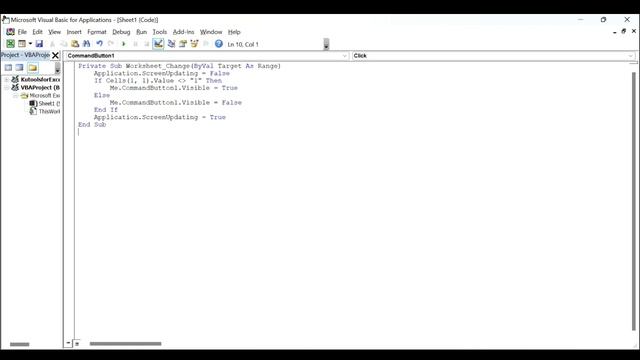
Task: Click the 'Ln 10, Col 1' position indicator
Action: tap(243, 44)
